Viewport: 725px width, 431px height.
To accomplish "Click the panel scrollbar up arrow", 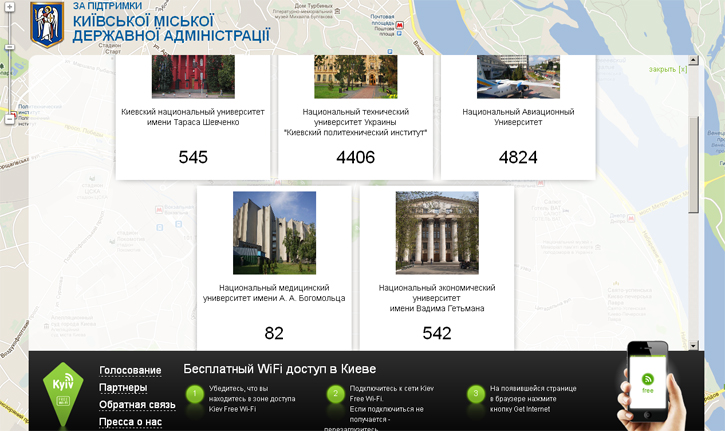I will pos(693,60).
